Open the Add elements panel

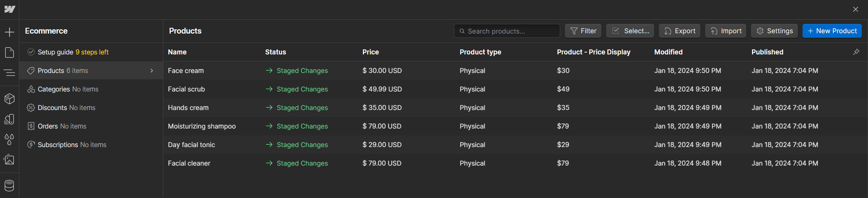[x=9, y=32]
